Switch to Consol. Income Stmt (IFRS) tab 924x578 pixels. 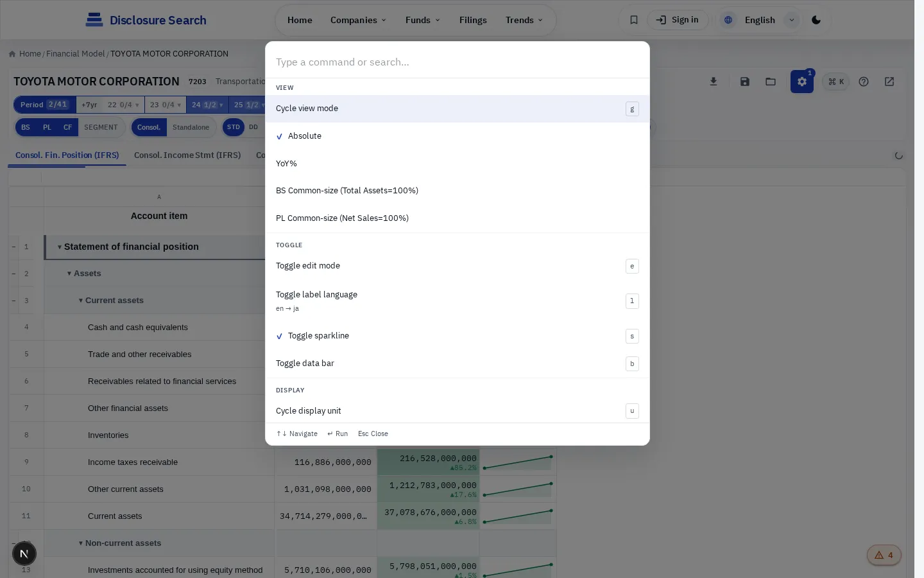point(187,155)
